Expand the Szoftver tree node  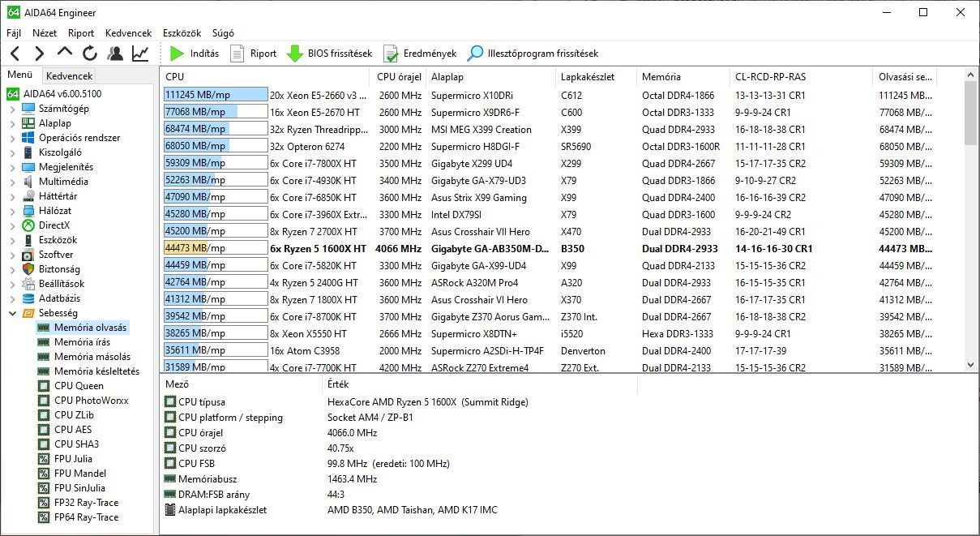click(x=12, y=254)
